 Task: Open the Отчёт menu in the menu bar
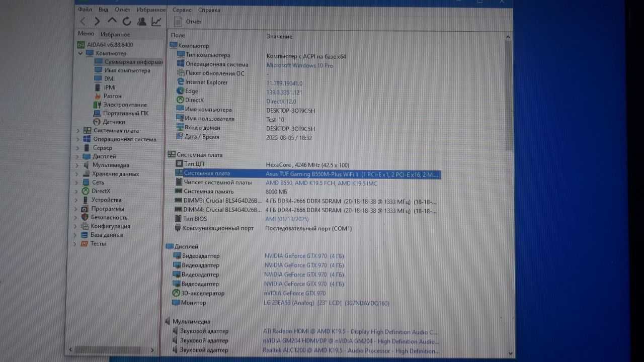click(122, 10)
